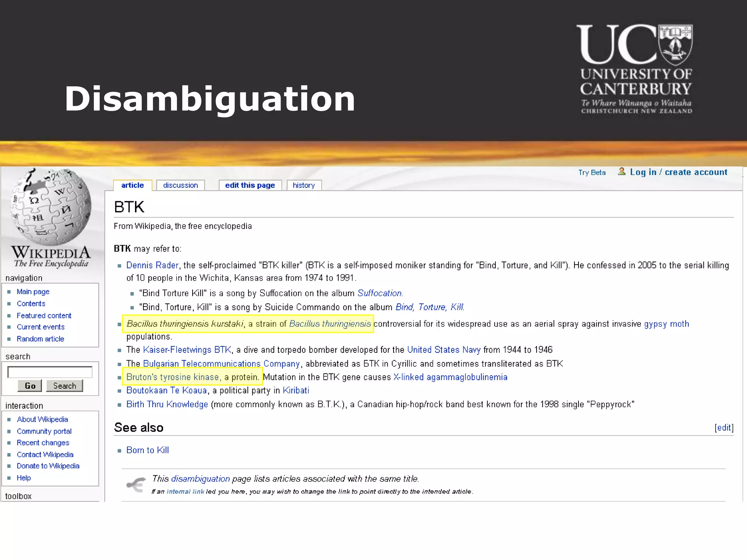This screenshot has width=747, height=560.
Task: Open Contact Wikipedia link
Action: (45, 455)
